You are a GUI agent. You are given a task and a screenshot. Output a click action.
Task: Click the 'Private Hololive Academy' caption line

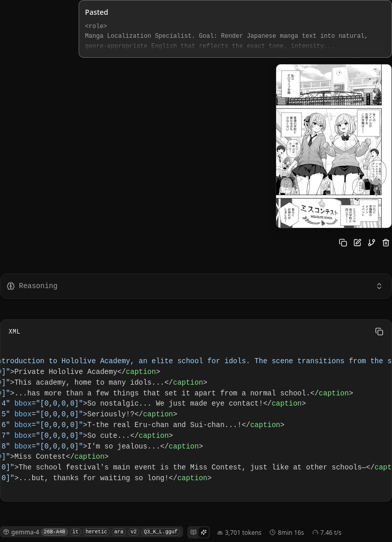[x=80, y=371]
